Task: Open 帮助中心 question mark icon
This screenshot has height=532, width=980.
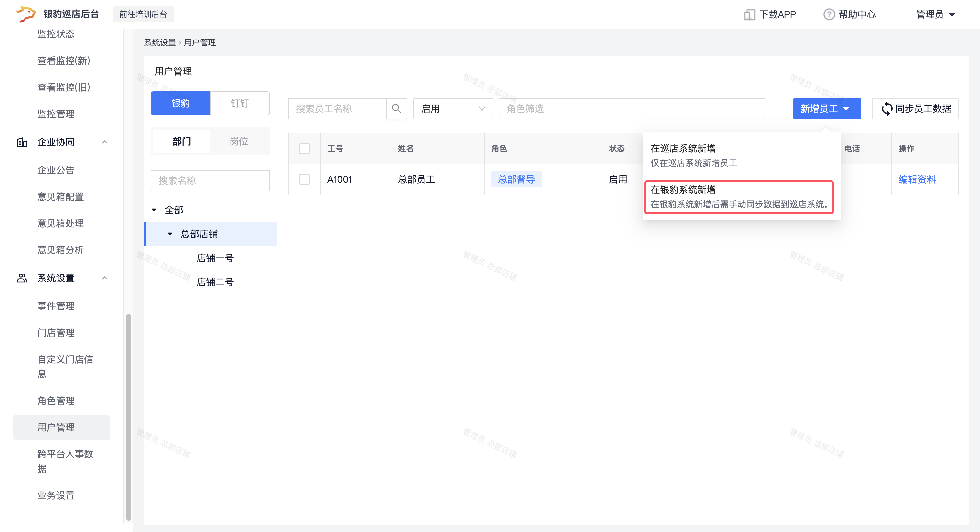Action: click(x=829, y=14)
